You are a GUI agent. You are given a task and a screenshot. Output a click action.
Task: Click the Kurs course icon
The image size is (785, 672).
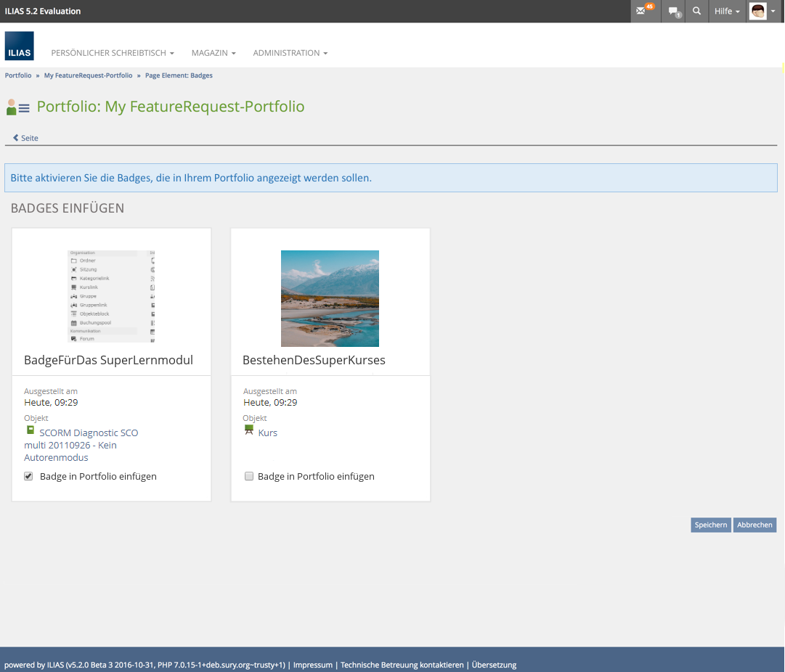click(x=249, y=430)
